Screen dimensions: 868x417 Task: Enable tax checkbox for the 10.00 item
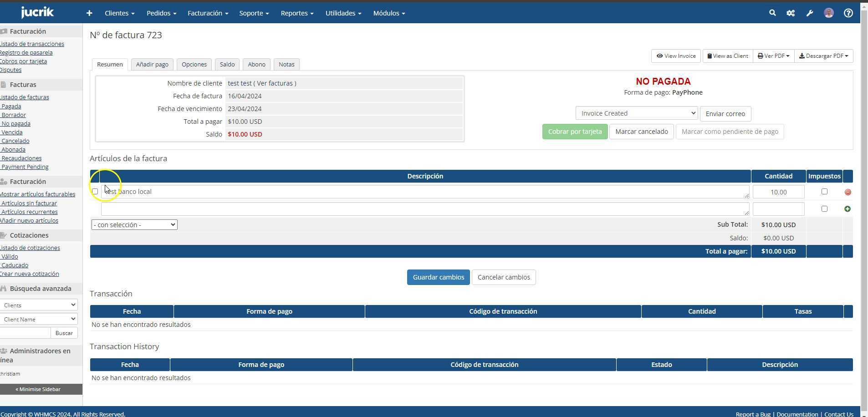[824, 192]
